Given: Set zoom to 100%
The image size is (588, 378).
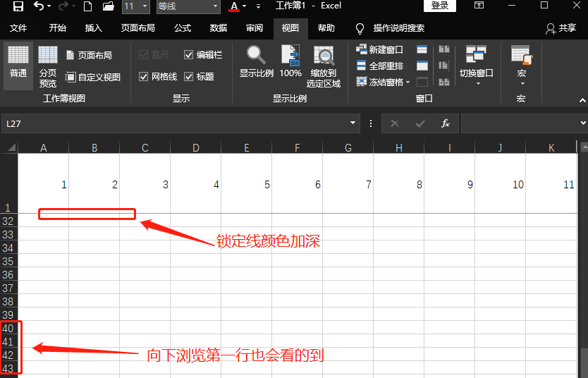Looking at the screenshot, I should [290, 62].
